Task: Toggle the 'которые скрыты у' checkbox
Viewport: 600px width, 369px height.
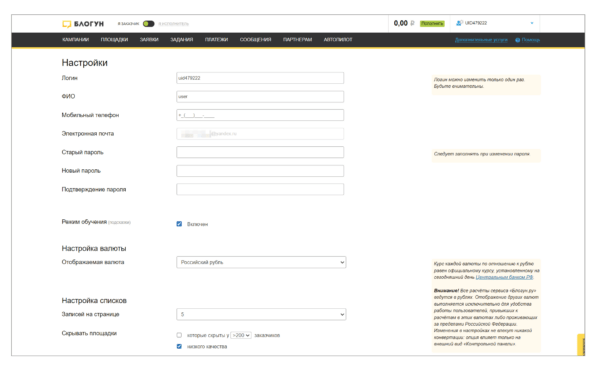Action: pos(179,335)
